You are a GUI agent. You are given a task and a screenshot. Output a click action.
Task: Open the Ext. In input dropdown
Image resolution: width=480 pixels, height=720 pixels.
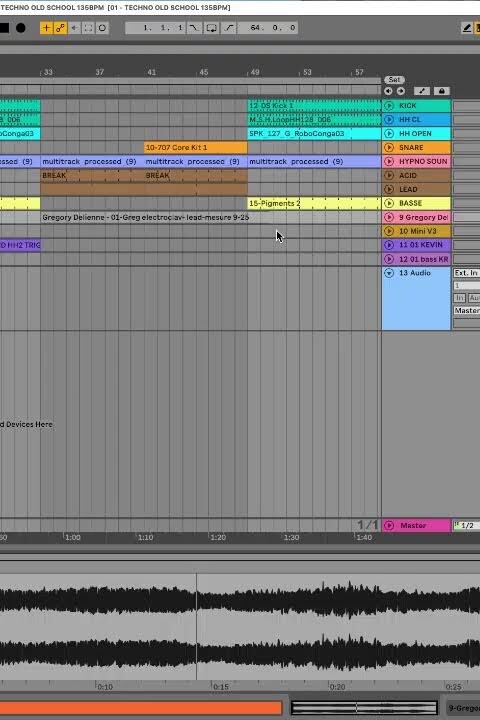(x=466, y=273)
